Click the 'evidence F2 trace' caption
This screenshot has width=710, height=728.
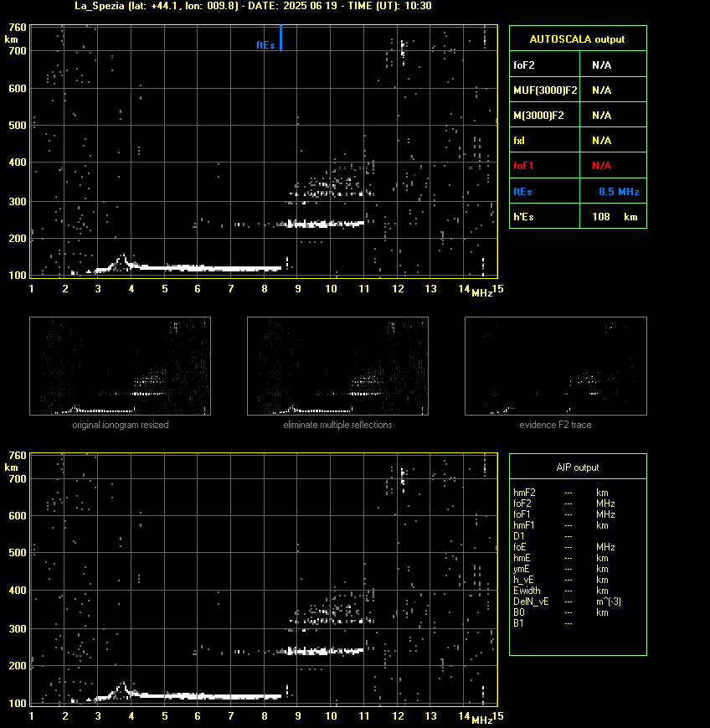555,425
